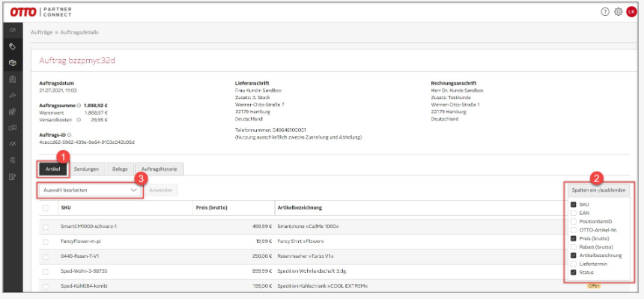Viewport: 644px width, 299px height.
Task: Click the Auftragssumme value 1.898,92 €
Action: click(x=96, y=105)
